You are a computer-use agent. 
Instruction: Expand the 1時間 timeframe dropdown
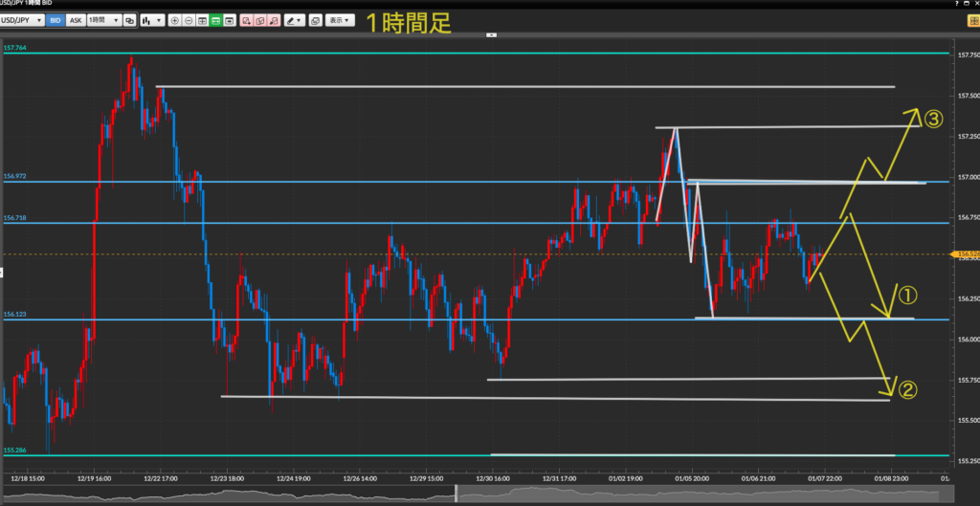pyautogui.click(x=103, y=20)
